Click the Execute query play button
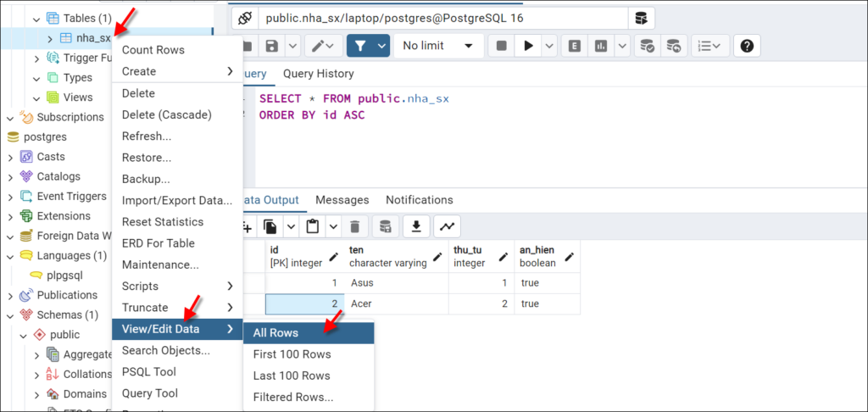The width and height of the screenshot is (868, 412). pyautogui.click(x=529, y=46)
